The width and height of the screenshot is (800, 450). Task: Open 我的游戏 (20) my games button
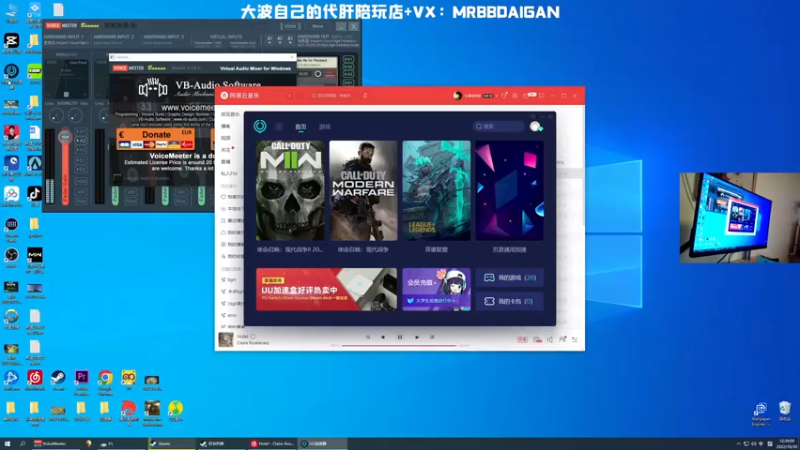(509, 278)
